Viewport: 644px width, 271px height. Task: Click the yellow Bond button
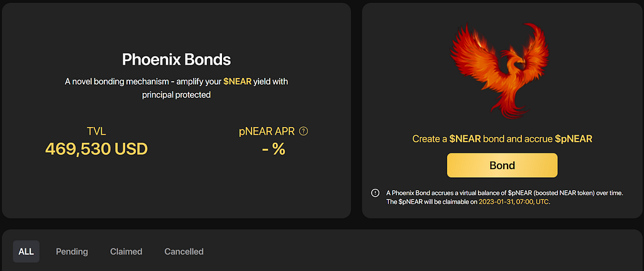(x=502, y=165)
